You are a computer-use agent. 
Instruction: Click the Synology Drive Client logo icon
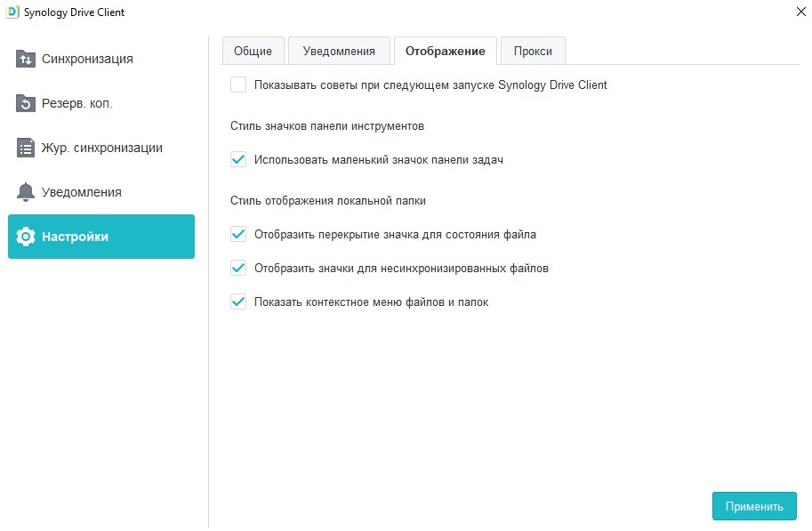[x=12, y=12]
